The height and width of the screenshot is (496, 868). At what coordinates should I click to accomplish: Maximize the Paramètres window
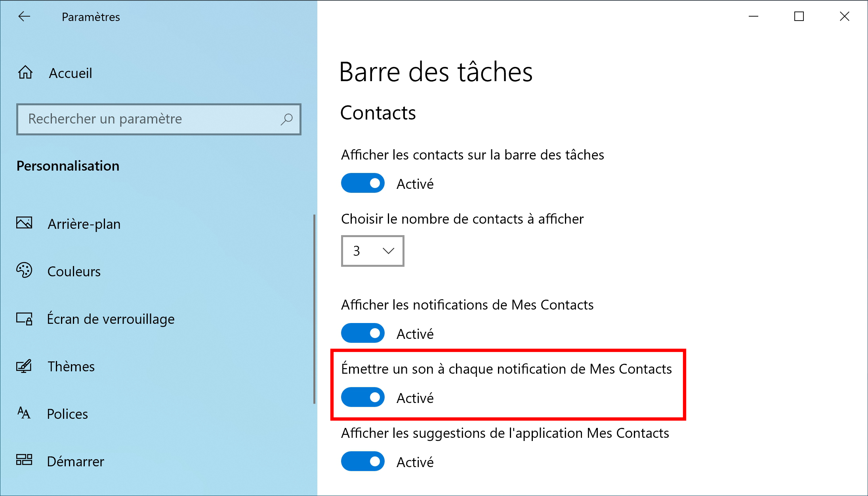pos(799,16)
